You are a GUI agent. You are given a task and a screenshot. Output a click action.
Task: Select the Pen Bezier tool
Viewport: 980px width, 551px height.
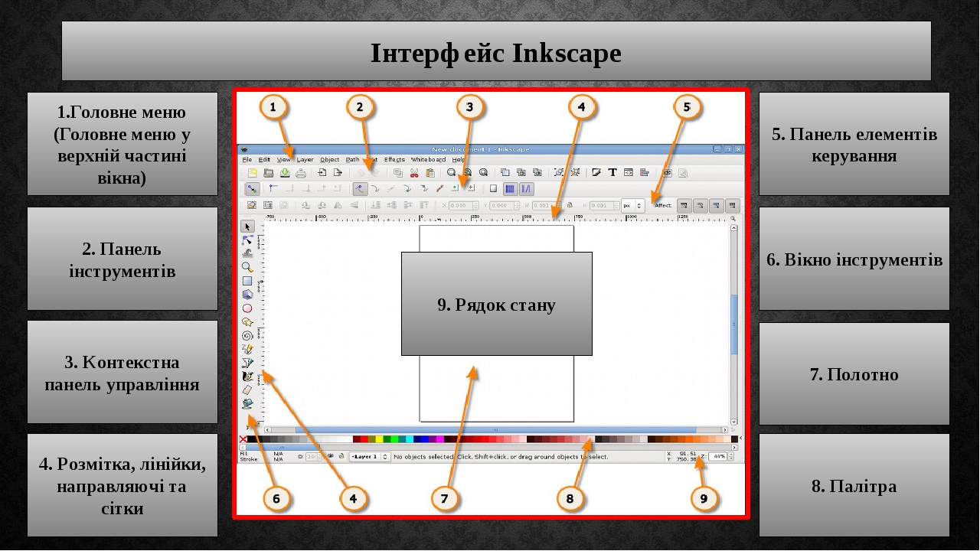(x=247, y=362)
